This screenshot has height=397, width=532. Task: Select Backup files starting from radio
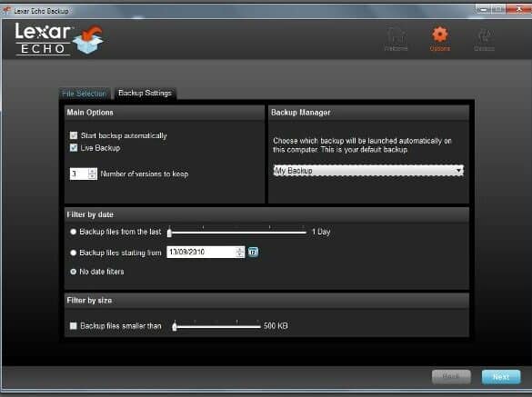pyautogui.click(x=73, y=253)
